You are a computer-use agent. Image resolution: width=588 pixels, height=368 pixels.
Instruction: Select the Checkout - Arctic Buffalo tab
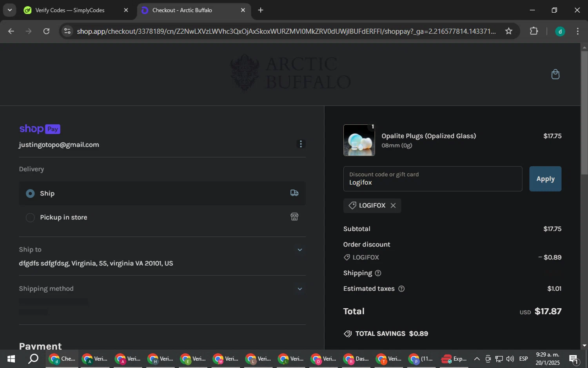pos(182,10)
